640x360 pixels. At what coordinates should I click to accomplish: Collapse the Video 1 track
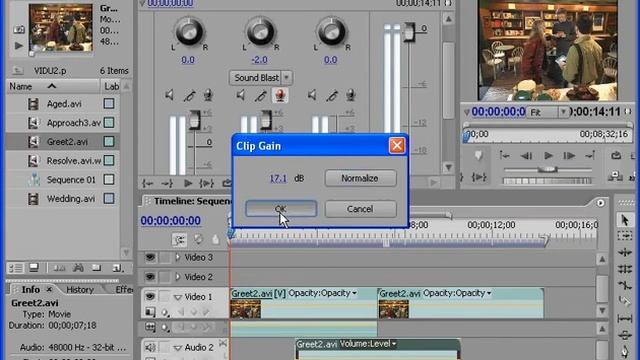click(x=178, y=297)
